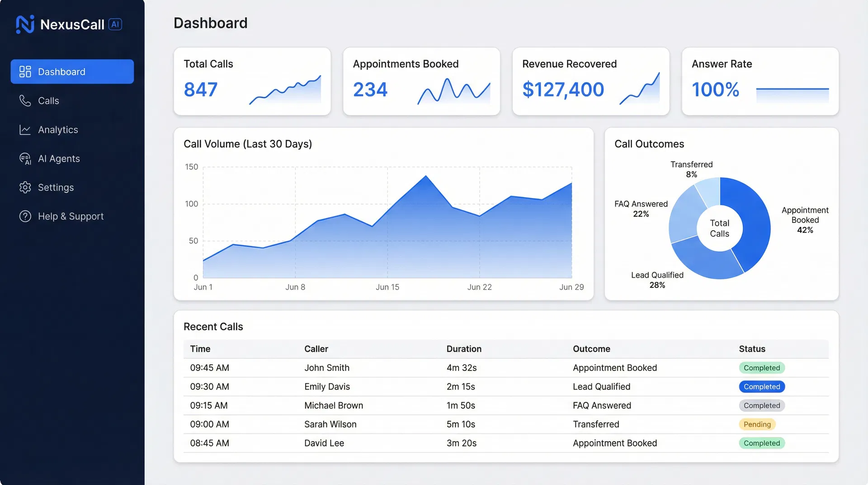Select the Dashboard grid icon in sidebar
The image size is (868, 485).
click(25, 71)
